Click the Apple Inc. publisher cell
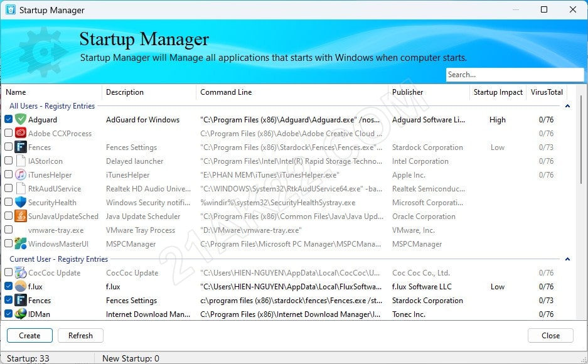 tap(409, 175)
